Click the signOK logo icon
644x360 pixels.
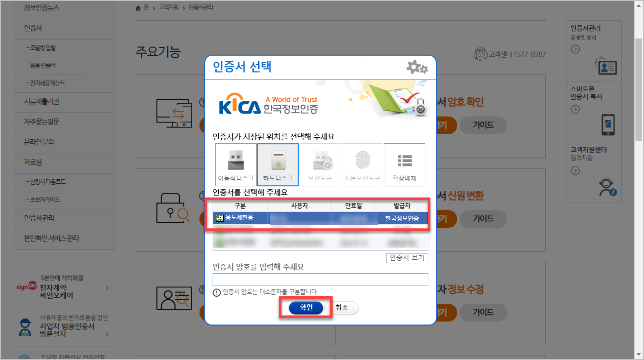tap(27, 287)
